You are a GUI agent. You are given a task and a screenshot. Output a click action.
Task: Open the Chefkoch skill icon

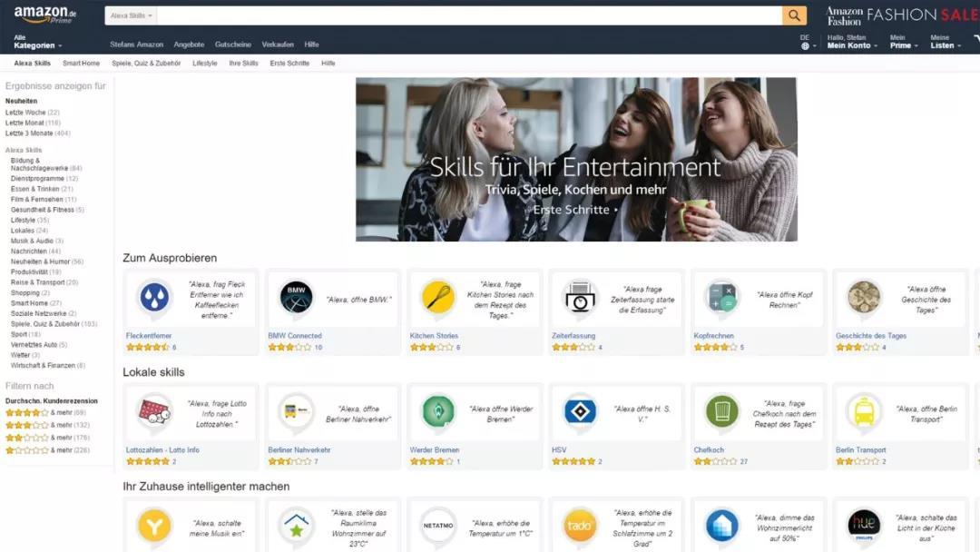tap(722, 411)
